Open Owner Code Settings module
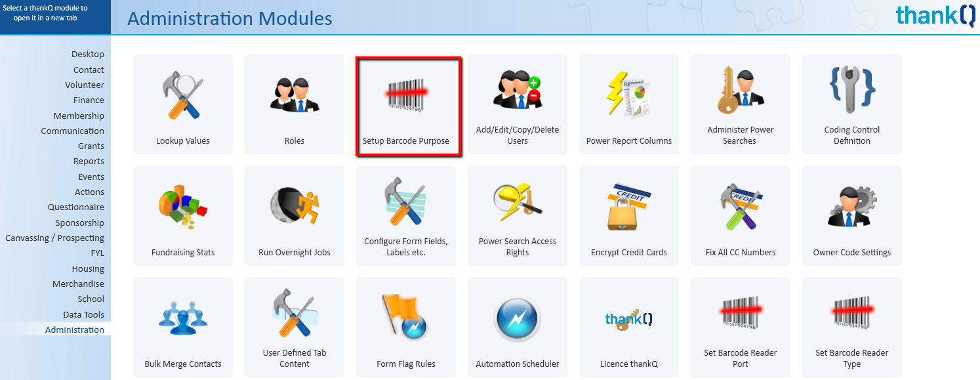 click(x=852, y=216)
